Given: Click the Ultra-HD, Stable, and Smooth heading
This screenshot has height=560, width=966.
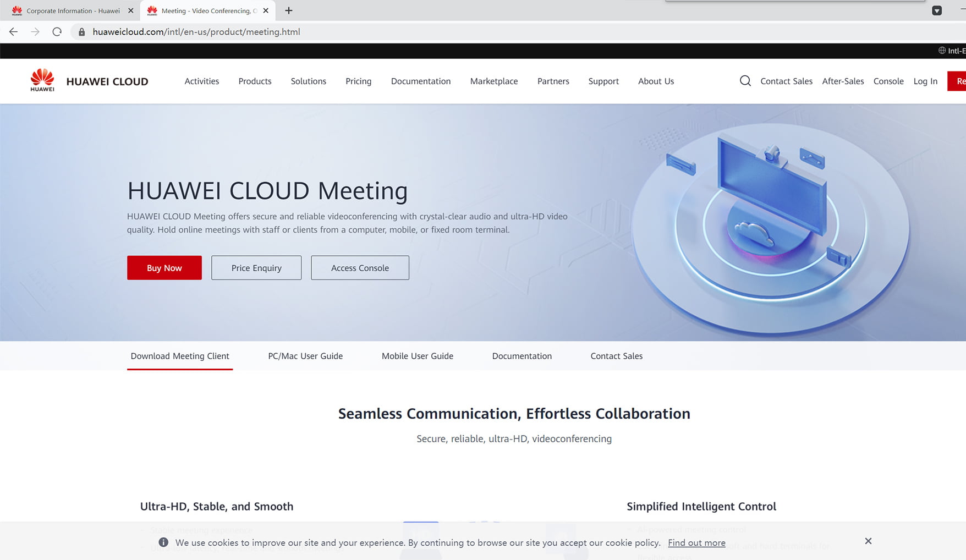Looking at the screenshot, I should (x=217, y=507).
